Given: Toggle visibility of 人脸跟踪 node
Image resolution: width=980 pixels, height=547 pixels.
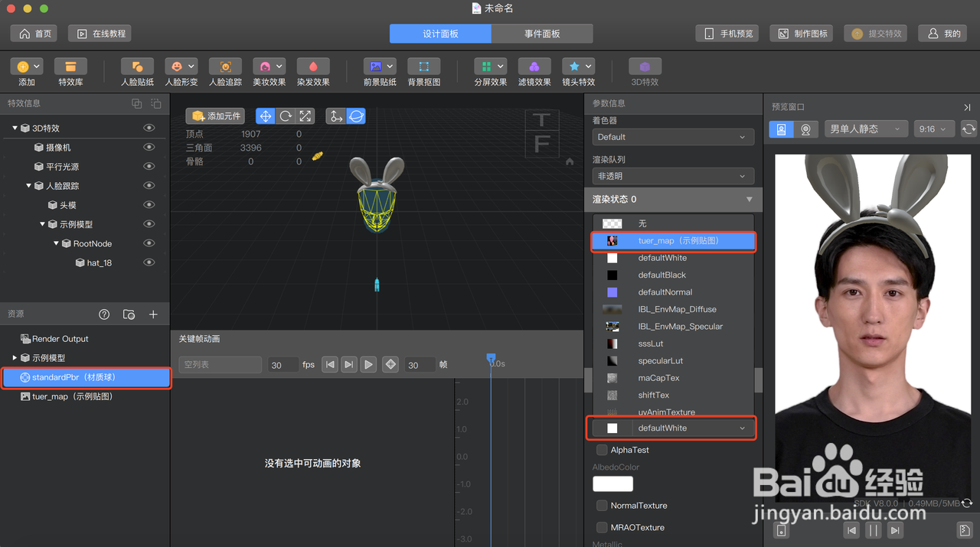Looking at the screenshot, I should pyautogui.click(x=149, y=185).
